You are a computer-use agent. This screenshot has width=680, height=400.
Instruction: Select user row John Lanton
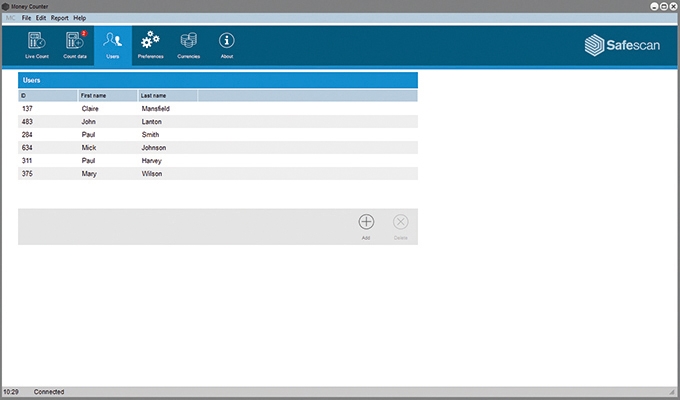[217, 121]
